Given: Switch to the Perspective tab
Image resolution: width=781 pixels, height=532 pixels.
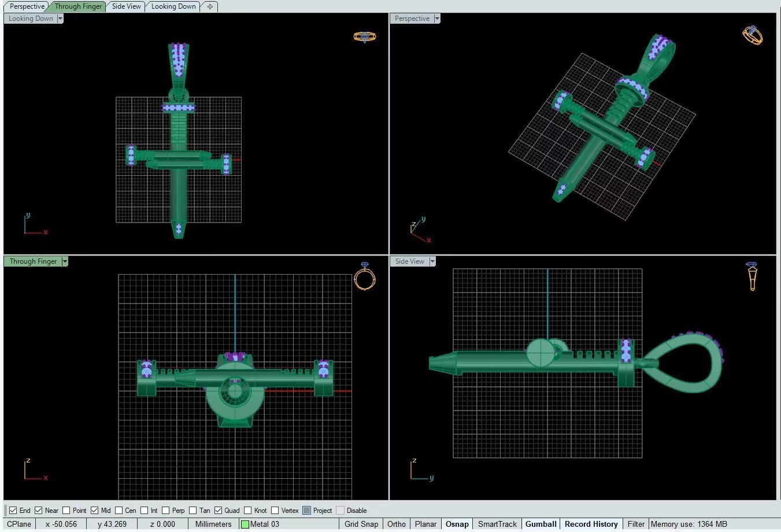Looking at the screenshot, I should pyautogui.click(x=27, y=6).
